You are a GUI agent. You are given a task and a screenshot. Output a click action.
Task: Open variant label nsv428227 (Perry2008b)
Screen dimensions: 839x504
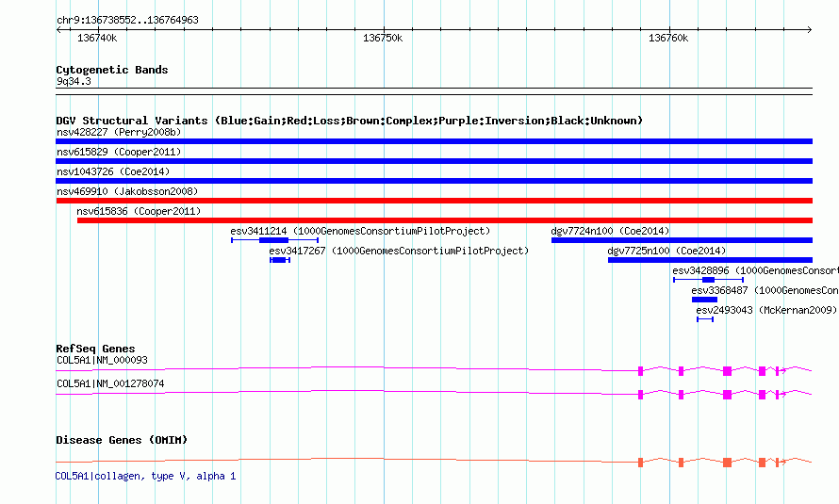coord(119,132)
